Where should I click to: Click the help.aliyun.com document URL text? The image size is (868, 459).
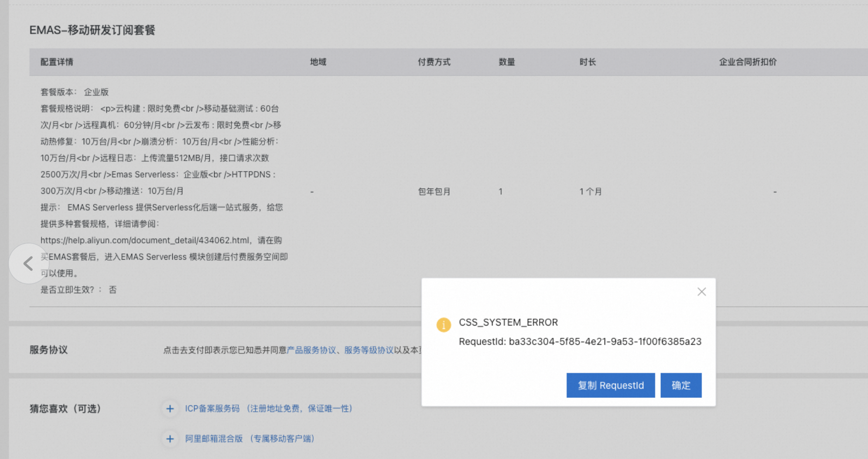click(x=145, y=240)
